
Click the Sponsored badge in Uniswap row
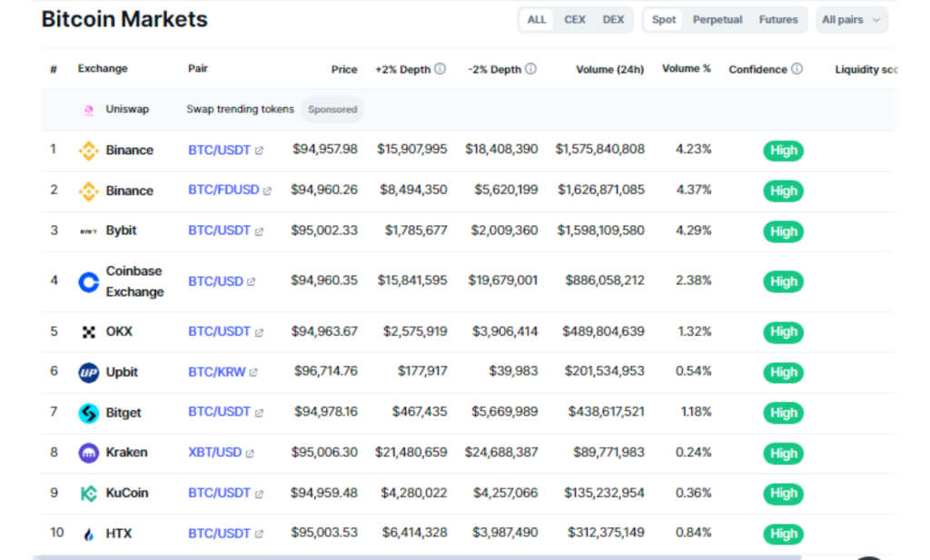pyautogui.click(x=332, y=110)
